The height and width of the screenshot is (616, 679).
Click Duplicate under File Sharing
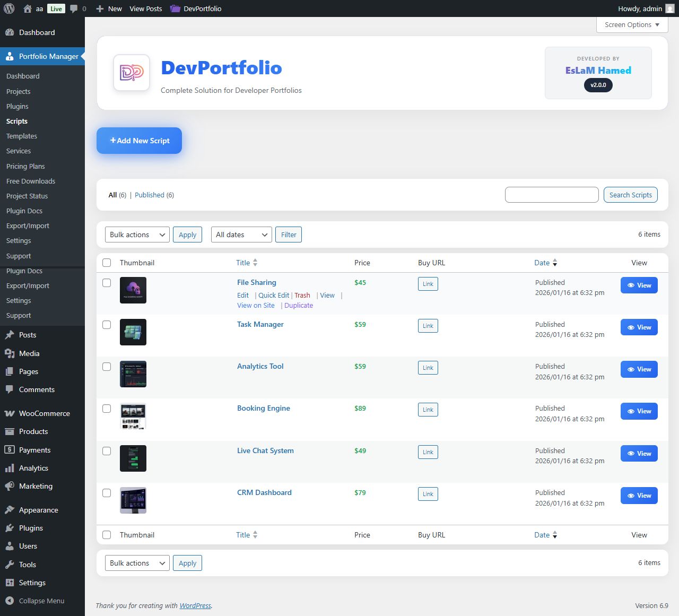(299, 305)
